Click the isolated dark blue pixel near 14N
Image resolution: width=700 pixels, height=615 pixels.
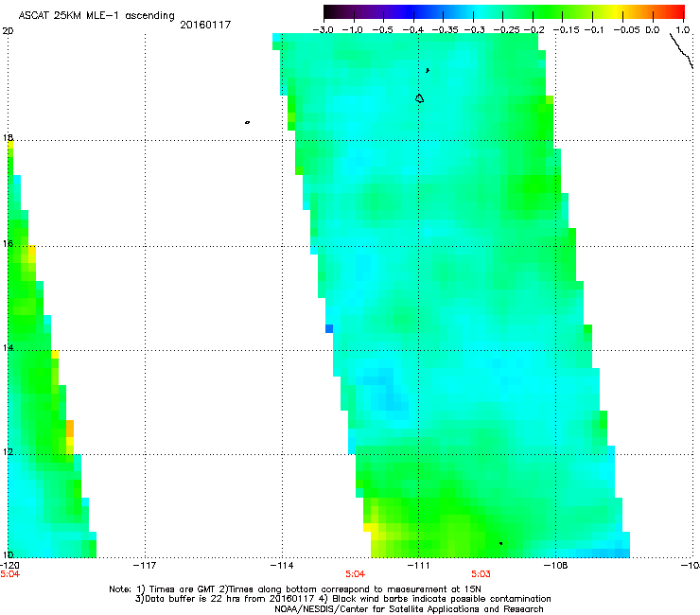coord(329,328)
